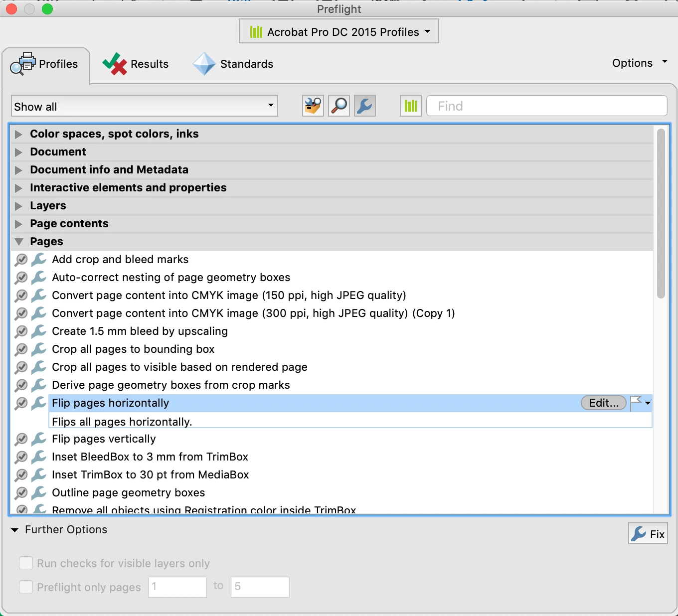Viewport: 678px width, 616px height.
Task: Click check icon for CMYK image 300 ppi row
Action: 21,313
